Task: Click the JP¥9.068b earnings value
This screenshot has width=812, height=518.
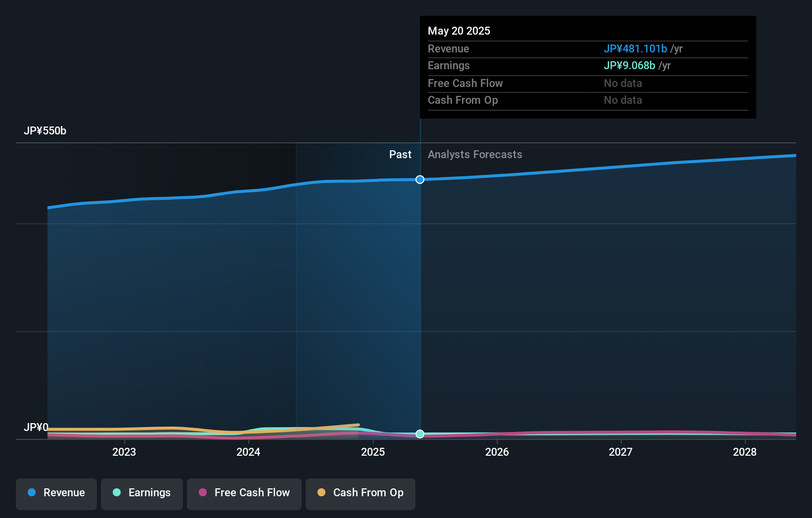Action: (630, 66)
